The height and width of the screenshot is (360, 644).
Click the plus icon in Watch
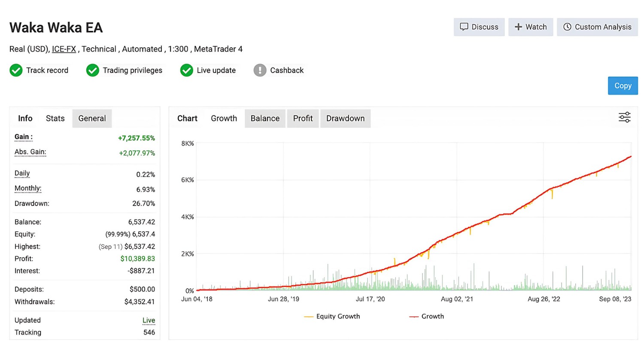pos(518,27)
